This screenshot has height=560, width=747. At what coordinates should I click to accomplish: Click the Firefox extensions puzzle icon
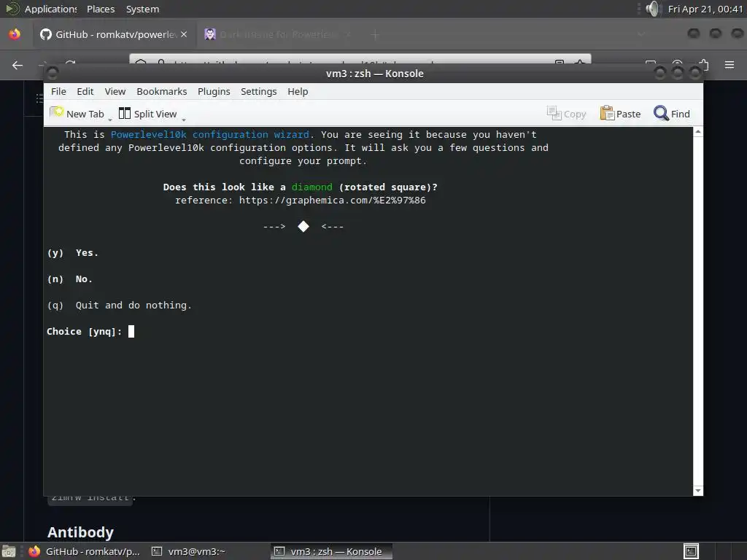click(x=703, y=64)
